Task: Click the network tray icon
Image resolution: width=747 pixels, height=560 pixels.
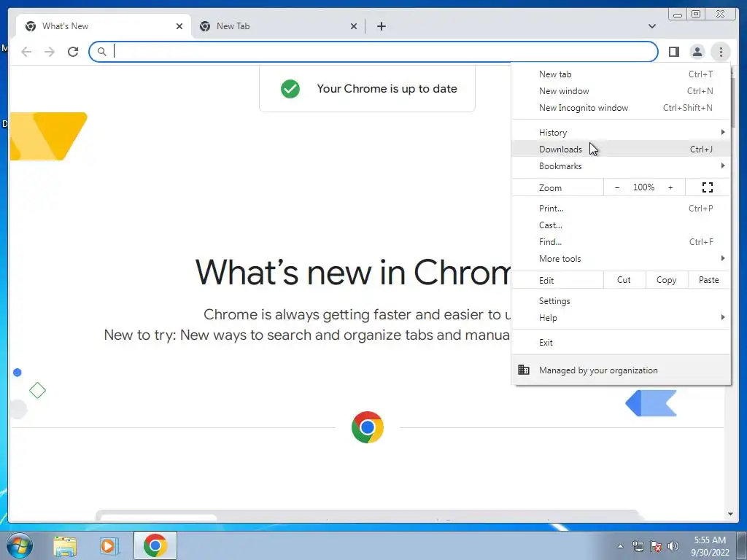Action: pos(638,546)
